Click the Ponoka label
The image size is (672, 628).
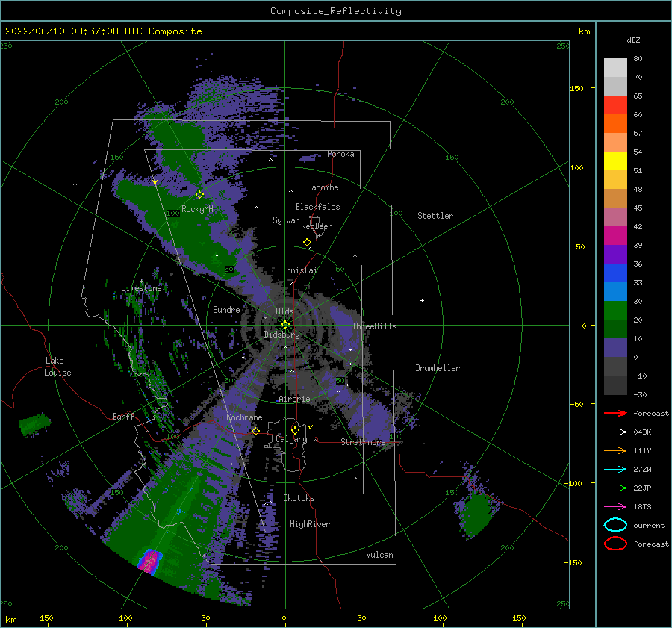click(340, 154)
